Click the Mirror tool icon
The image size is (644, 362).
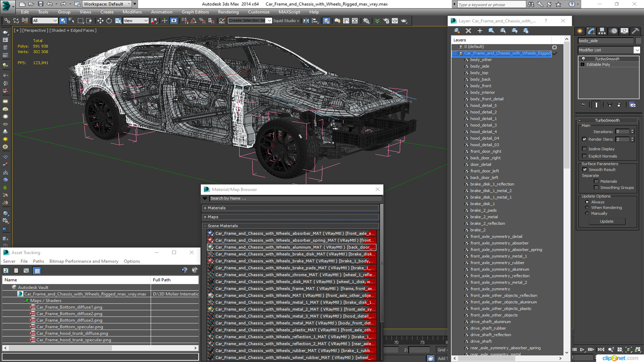point(306,21)
